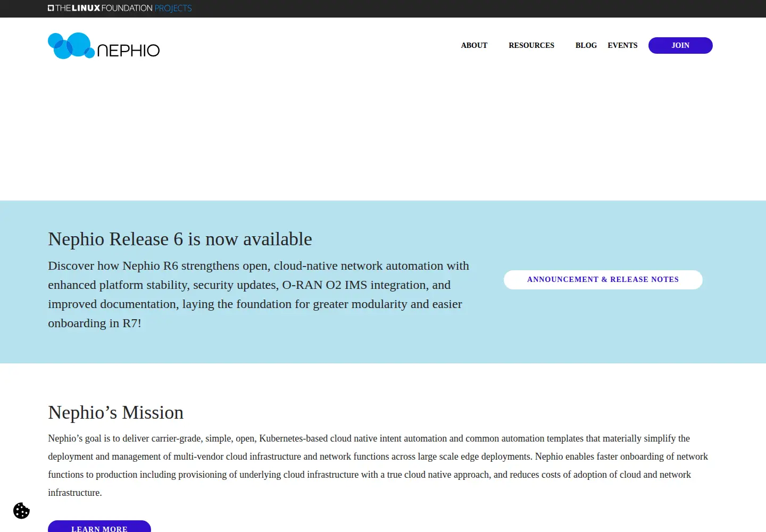The image size is (766, 532).
Task: Go to the Blog page
Action: (586, 45)
